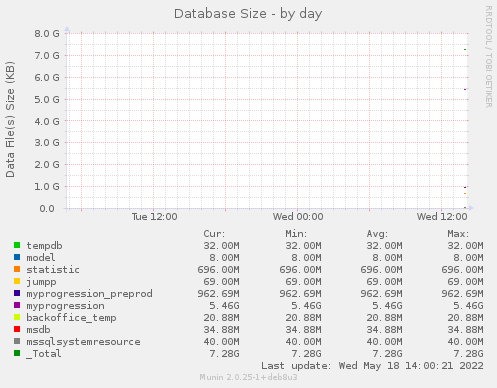
Task: Click the 'mssqlsystemresource' legend label
Action: point(83,342)
